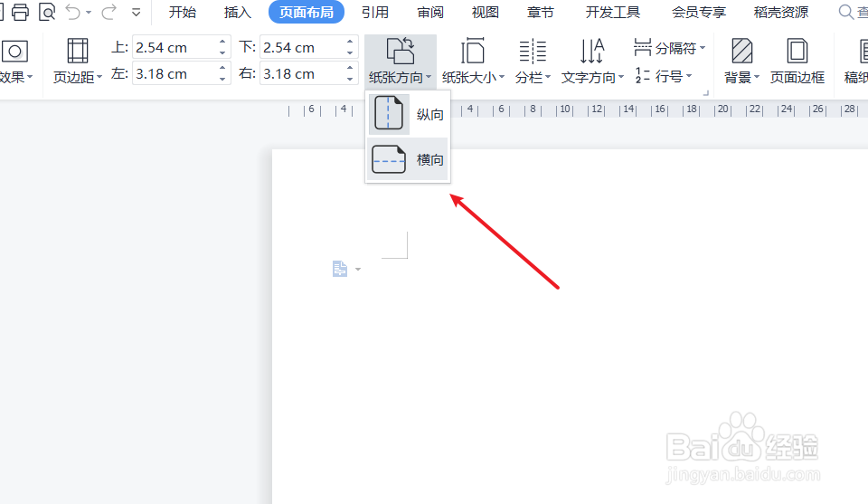Open the 页边距 margins menu
This screenshot has height=504, width=868.
78,62
